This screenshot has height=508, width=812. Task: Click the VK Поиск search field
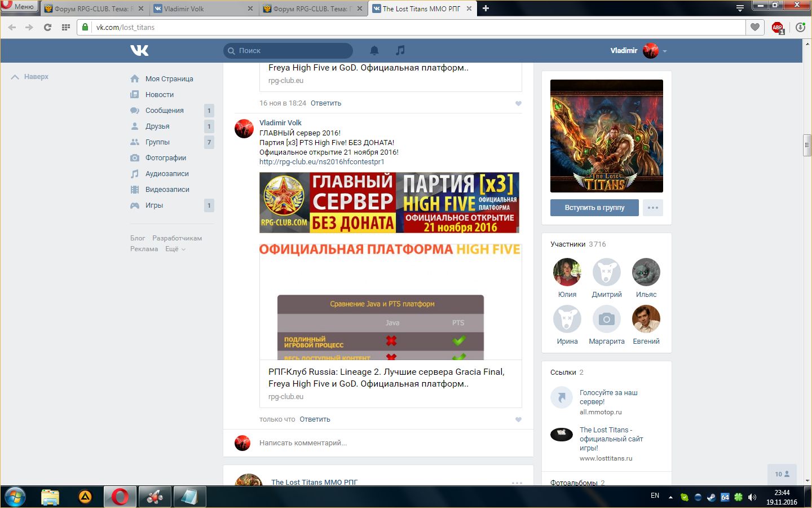pos(288,51)
